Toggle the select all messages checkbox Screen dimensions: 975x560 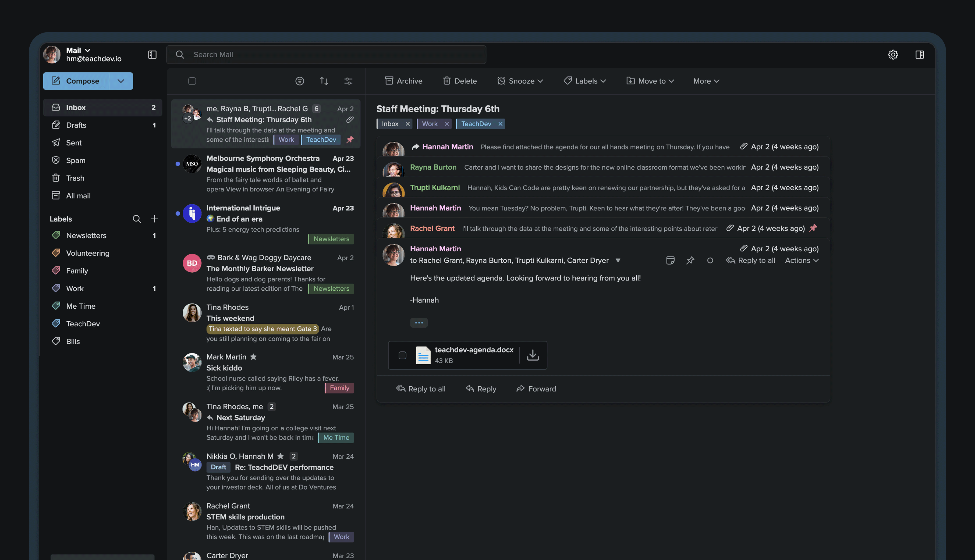click(x=192, y=81)
